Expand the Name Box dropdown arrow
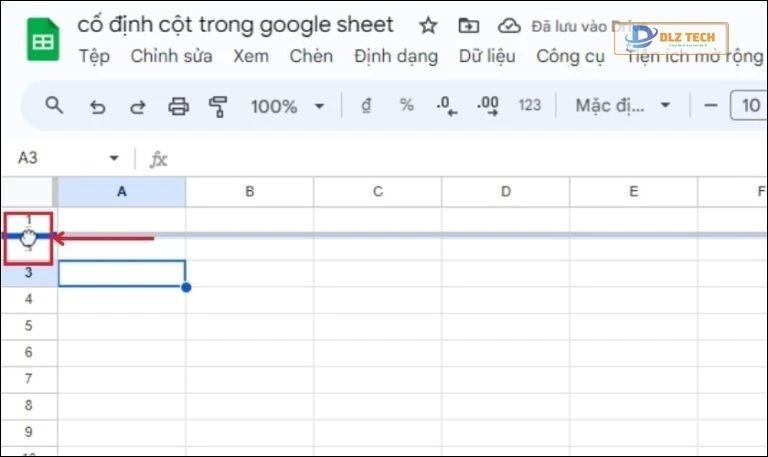The image size is (768, 457). pos(114,158)
